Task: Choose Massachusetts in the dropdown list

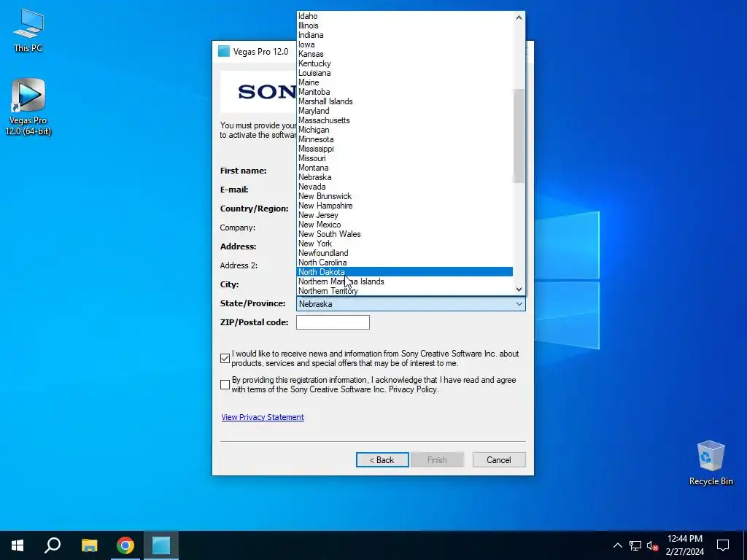Action: 404,120
